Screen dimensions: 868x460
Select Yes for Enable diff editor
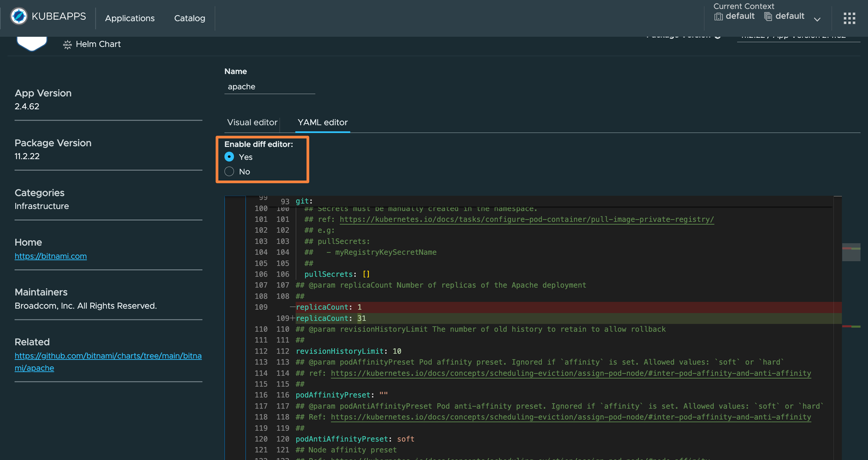229,157
